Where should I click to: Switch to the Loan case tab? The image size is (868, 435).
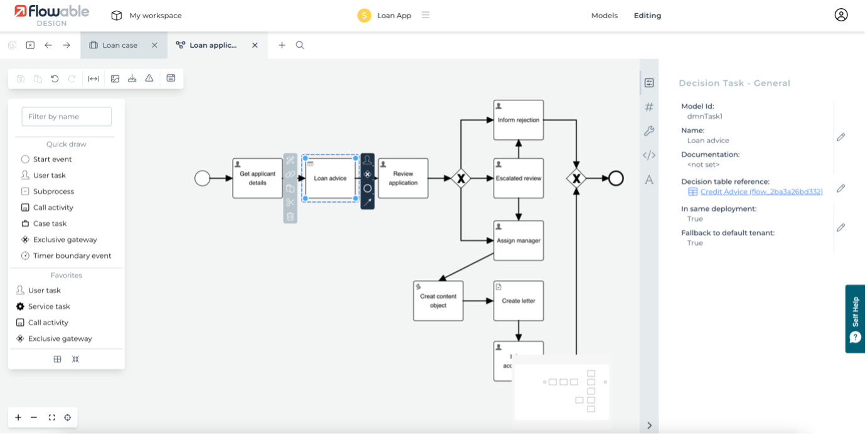pyautogui.click(x=119, y=45)
